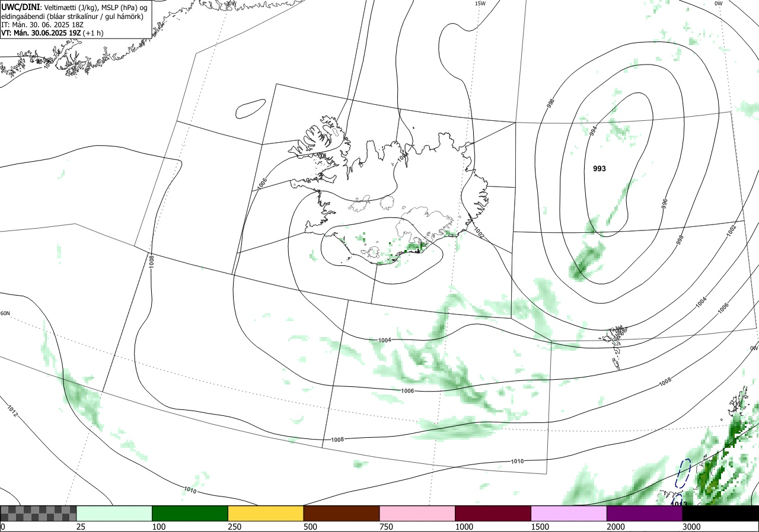Click the black legend swatch above 3000
This screenshot has height=532, width=759.
click(x=720, y=513)
